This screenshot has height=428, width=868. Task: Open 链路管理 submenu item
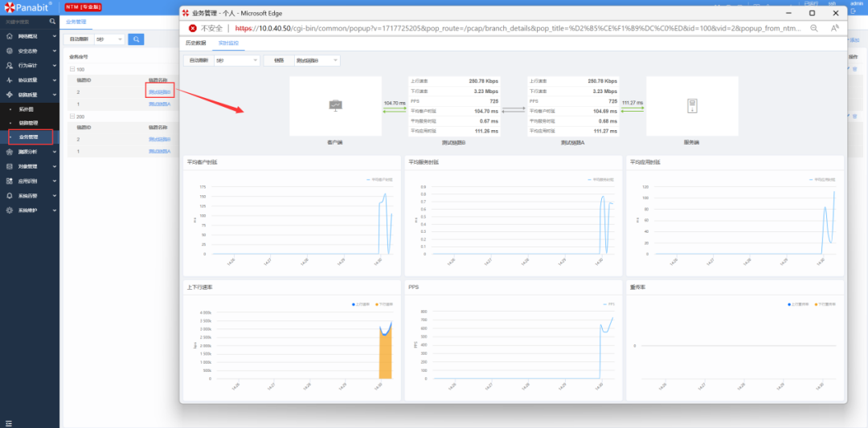pyautogui.click(x=28, y=122)
